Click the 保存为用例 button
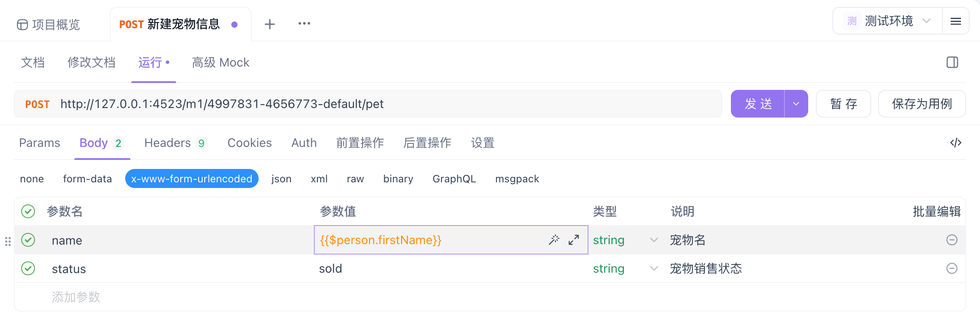The image size is (980, 331). tap(922, 104)
